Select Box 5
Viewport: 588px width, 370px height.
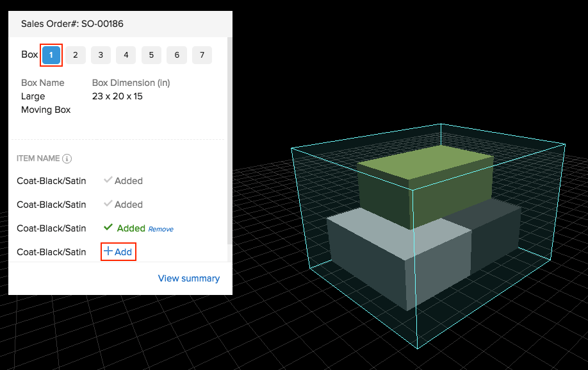click(x=151, y=55)
